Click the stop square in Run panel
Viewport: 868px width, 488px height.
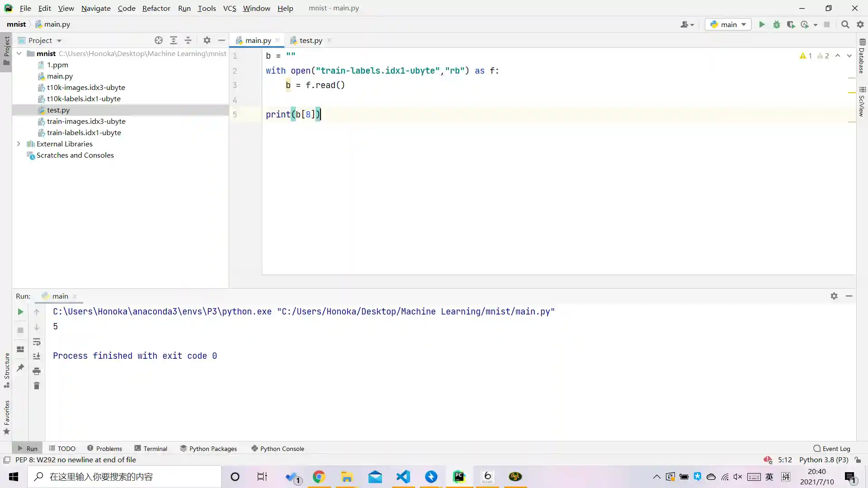[20, 330]
